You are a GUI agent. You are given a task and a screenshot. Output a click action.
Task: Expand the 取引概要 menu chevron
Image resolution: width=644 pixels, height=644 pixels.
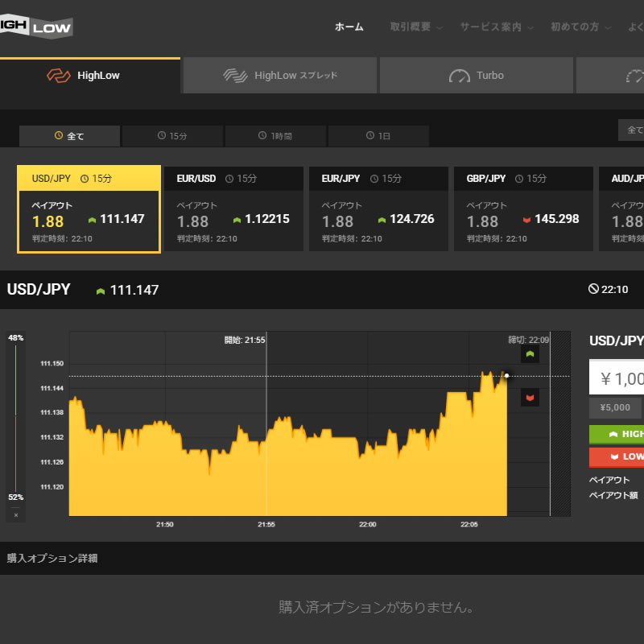click(440, 28)
